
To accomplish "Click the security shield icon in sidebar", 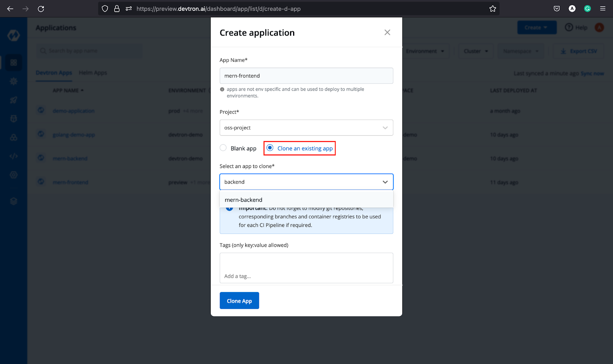I will (x=13, y=119).
